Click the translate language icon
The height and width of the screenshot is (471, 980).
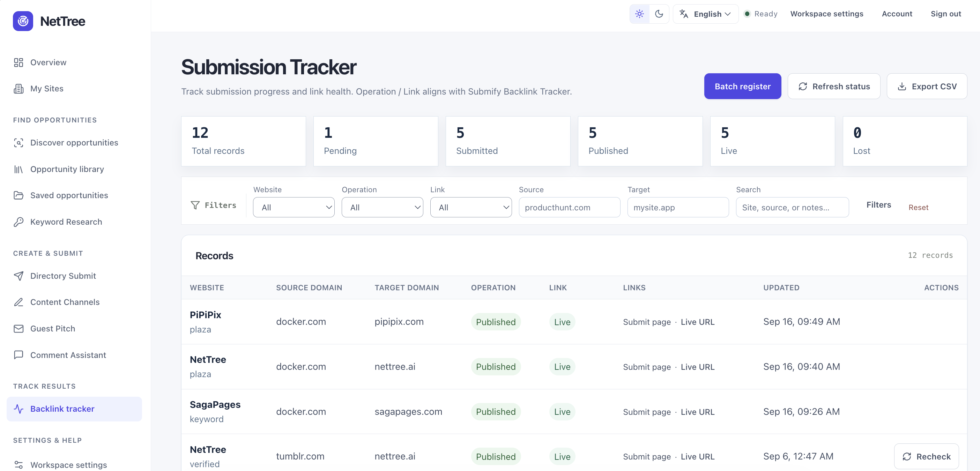pyautogui.click(x=684, y=14)
